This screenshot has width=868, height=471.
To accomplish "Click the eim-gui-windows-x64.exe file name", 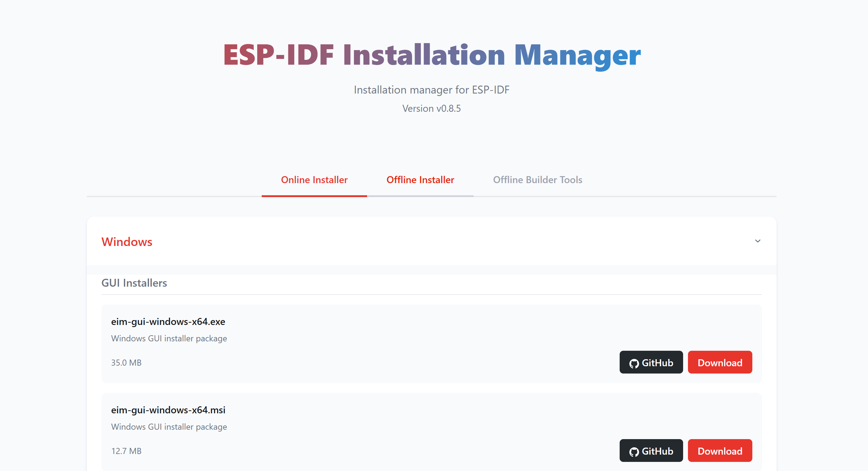I will coord(168,322).
